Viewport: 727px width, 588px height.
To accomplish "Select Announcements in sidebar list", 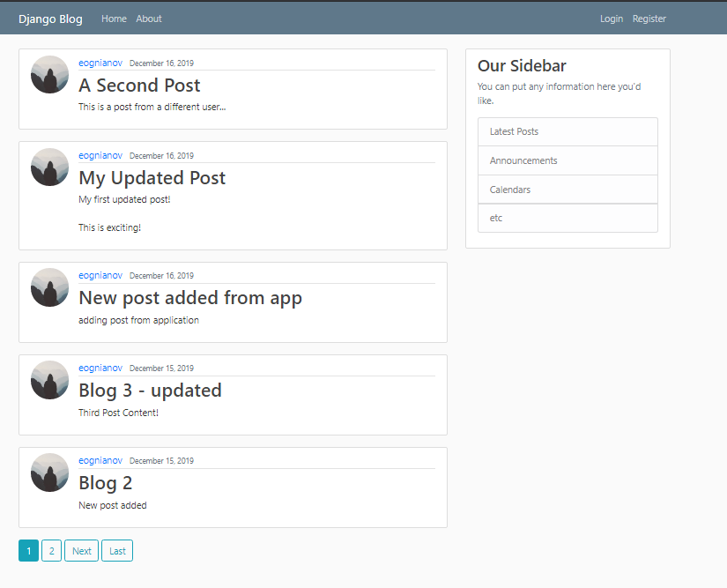I will tap(568, 160).
